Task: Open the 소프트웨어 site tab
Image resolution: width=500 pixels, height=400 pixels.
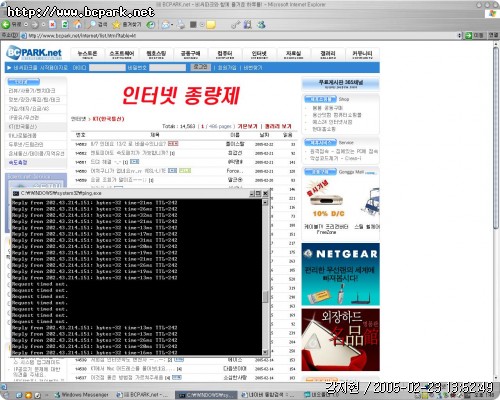Action: pos(122,54)
